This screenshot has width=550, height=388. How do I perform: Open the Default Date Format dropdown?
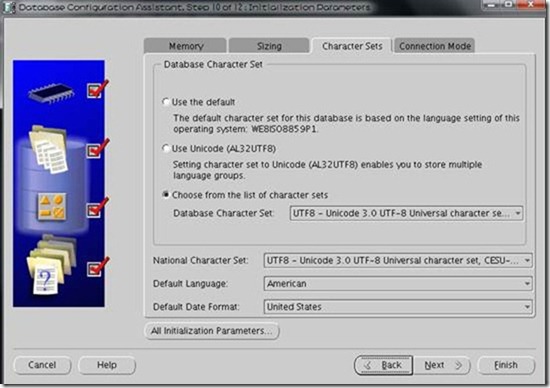pos(398,307)
